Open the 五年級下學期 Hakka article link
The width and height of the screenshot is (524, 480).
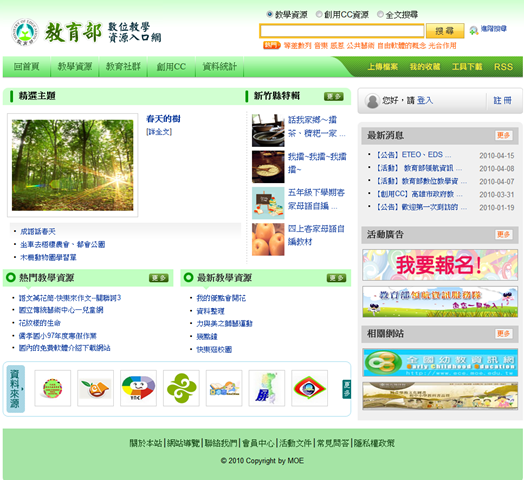pos(316,199)
